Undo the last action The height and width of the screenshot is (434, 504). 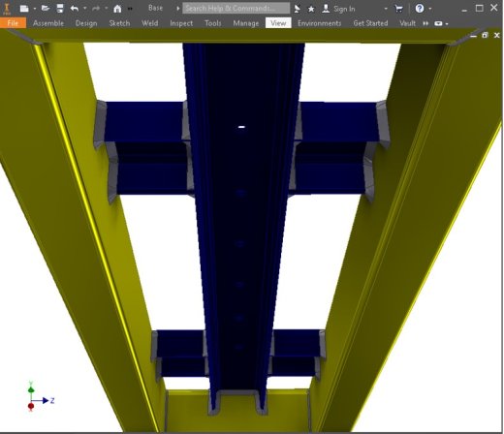coord(75,9)
